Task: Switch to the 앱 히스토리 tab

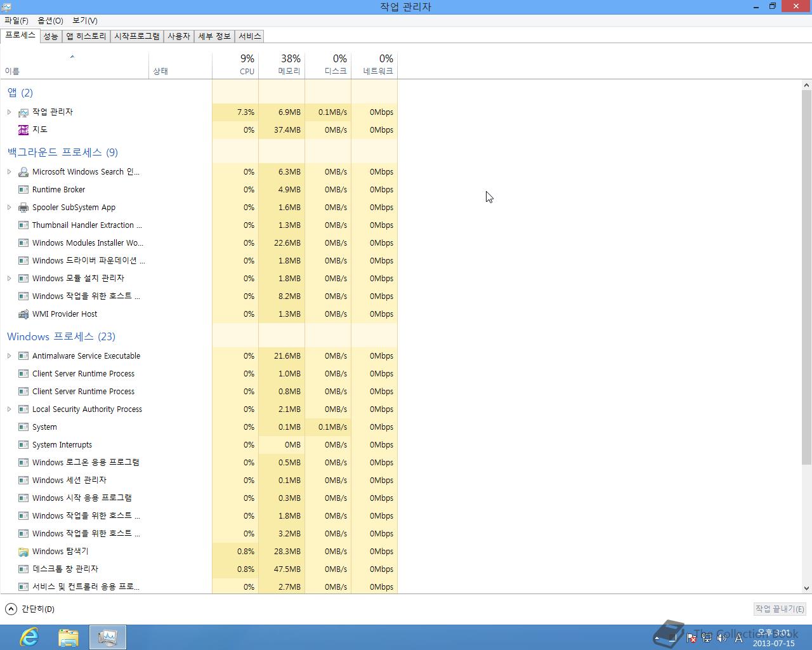Action: coord(86,36)
